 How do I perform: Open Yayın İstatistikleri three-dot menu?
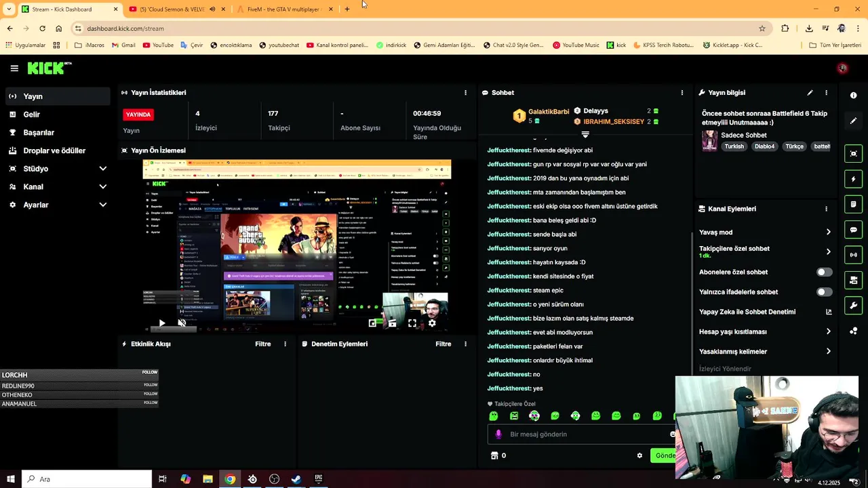[x=465, y=93]
